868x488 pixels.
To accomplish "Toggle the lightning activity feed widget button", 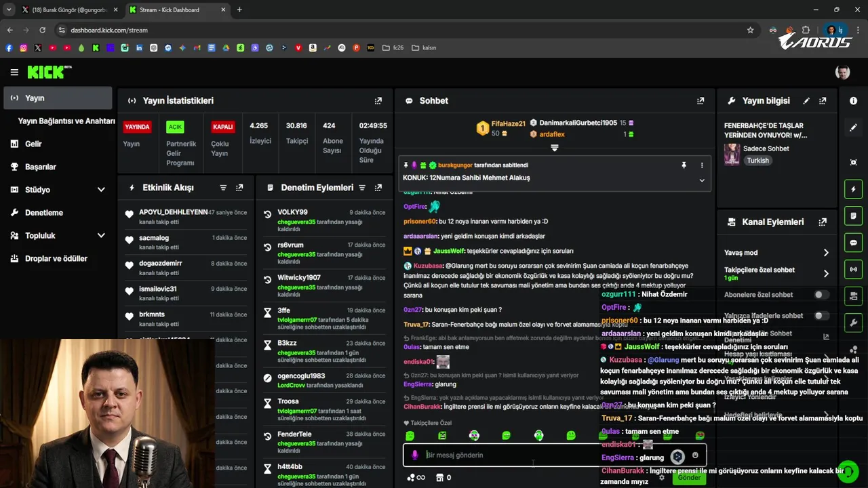I will pos(853,189).
